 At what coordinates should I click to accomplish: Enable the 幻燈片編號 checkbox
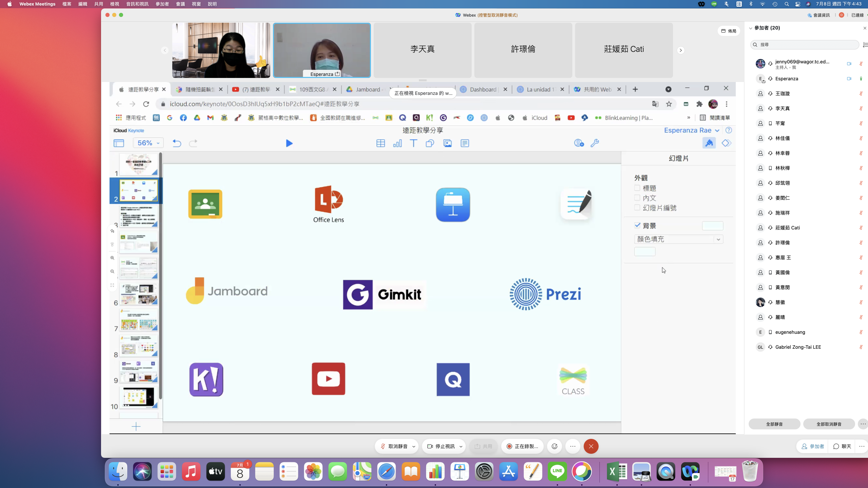[637, 207]
